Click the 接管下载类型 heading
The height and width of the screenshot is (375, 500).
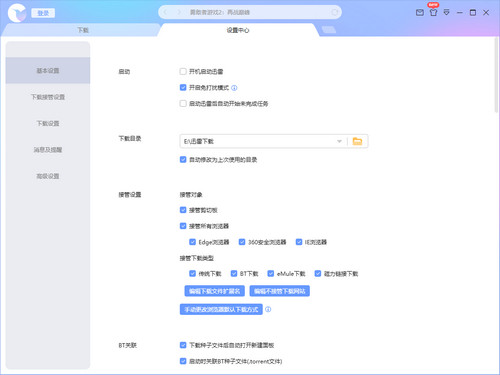coord(197,258)
